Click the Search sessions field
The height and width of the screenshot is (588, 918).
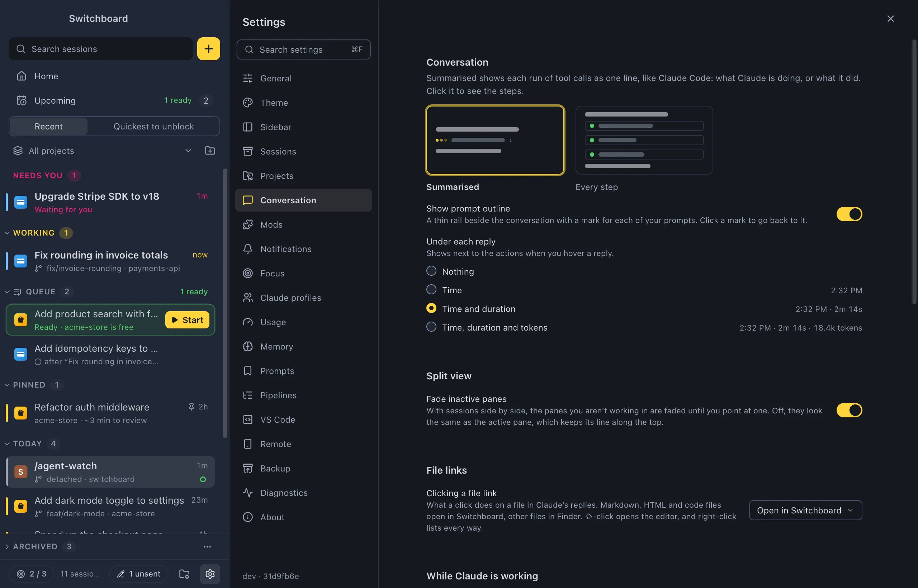101,49
